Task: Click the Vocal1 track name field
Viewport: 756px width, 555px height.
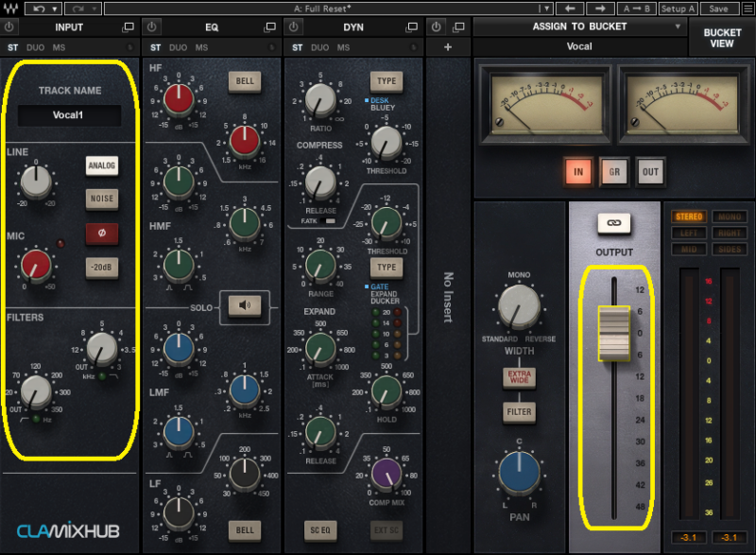Action: tap(70, 115)
